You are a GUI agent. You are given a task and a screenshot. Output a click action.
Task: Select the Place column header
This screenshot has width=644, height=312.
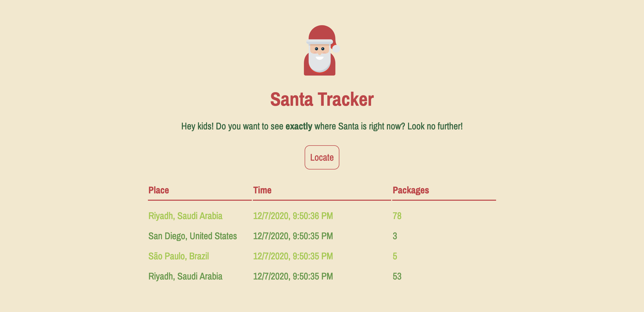pos(159,191)
